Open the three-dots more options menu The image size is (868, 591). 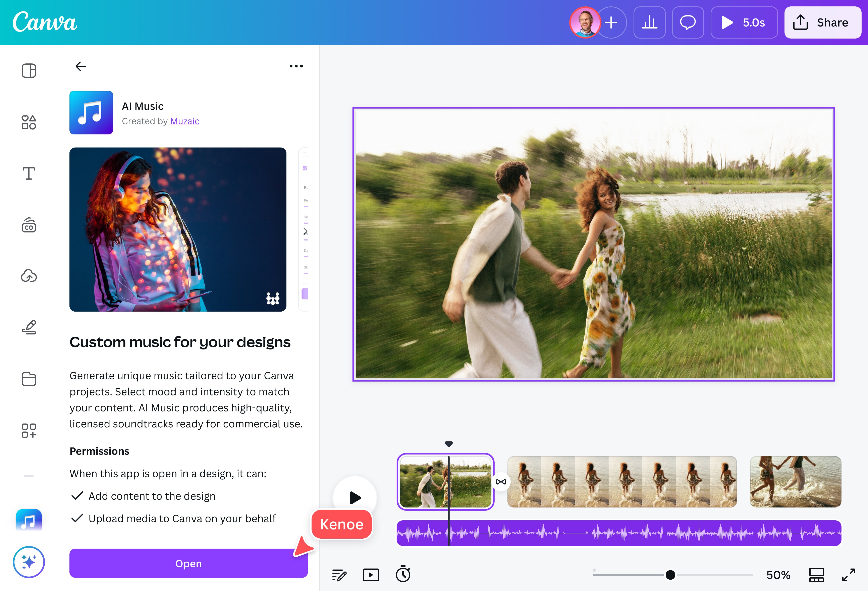coord(296,66)
